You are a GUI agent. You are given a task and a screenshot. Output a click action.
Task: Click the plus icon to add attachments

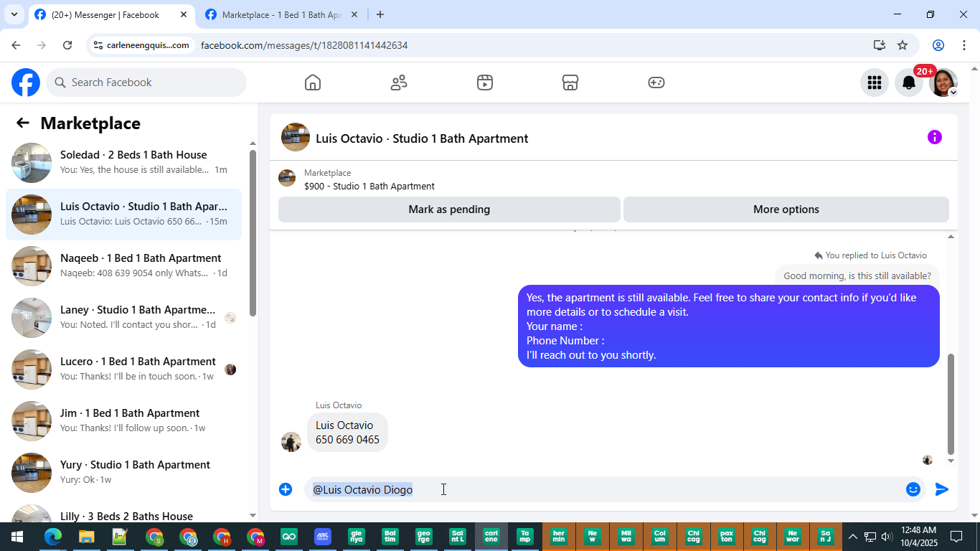coord(286,489)
